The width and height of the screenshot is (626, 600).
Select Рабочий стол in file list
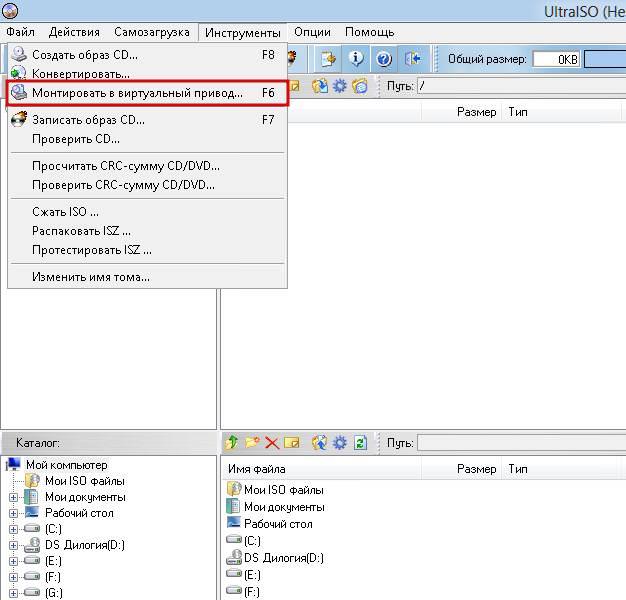click(278, 524)
